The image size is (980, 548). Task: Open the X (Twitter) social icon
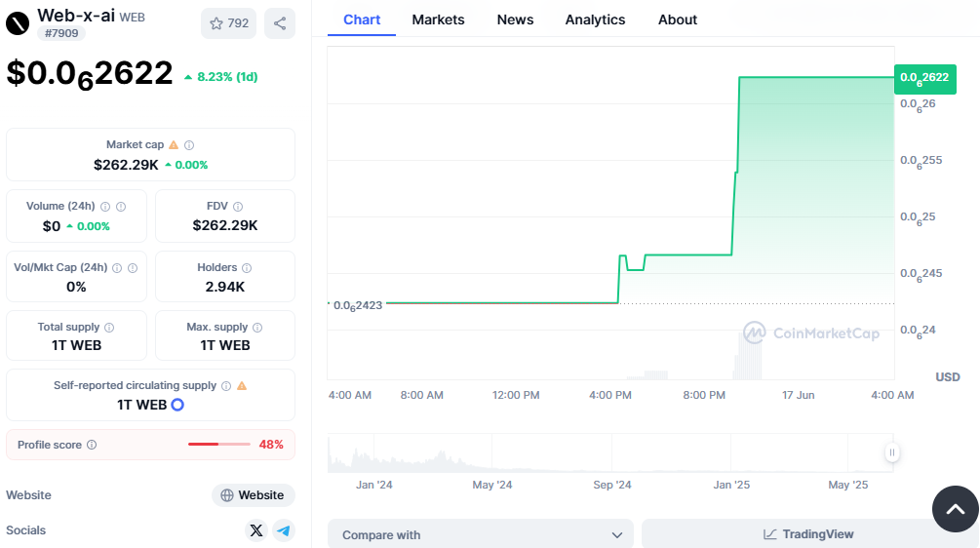pyautogui.click(x=256, y=530)
